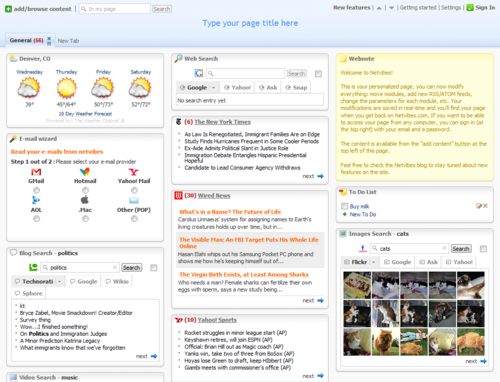Select the Other (POP) radio button
500x382 pixels.
point(134,219)
